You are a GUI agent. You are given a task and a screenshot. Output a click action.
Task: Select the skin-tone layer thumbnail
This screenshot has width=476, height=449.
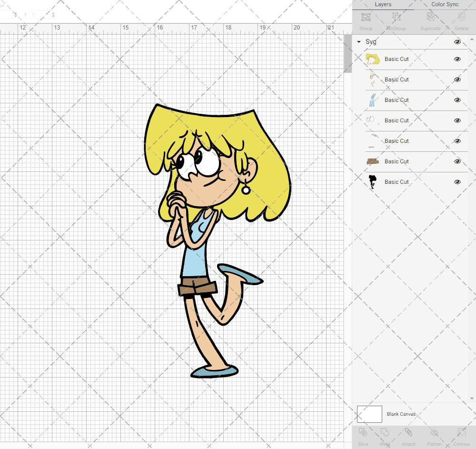[373, 80]
